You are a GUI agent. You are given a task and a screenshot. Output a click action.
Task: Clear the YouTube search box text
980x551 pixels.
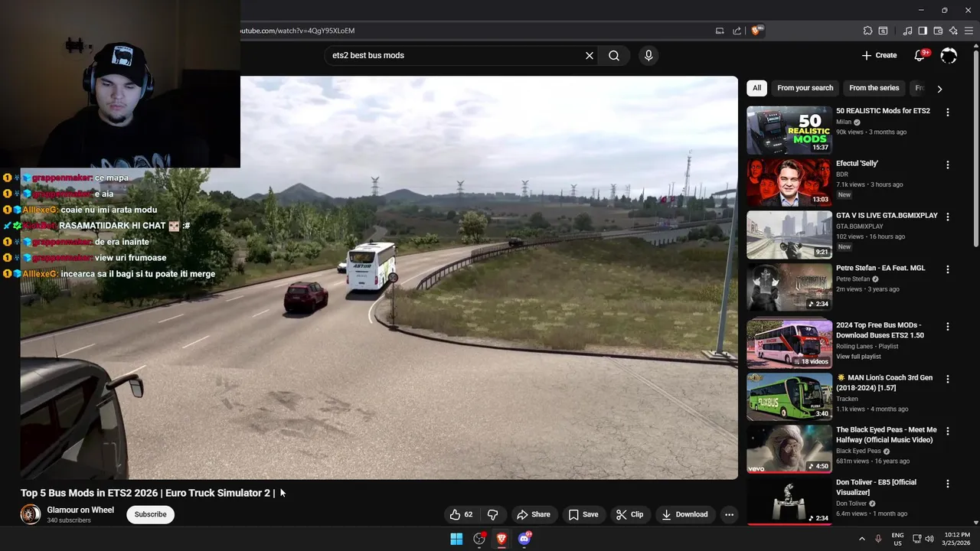590,55
